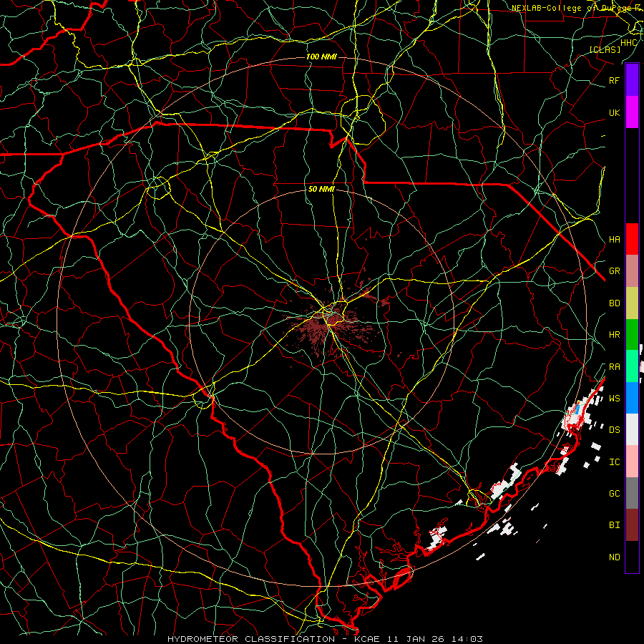The image size is (644, 644).
Task: Click the white DS legend swatch
Action: [x=632, y=429]
